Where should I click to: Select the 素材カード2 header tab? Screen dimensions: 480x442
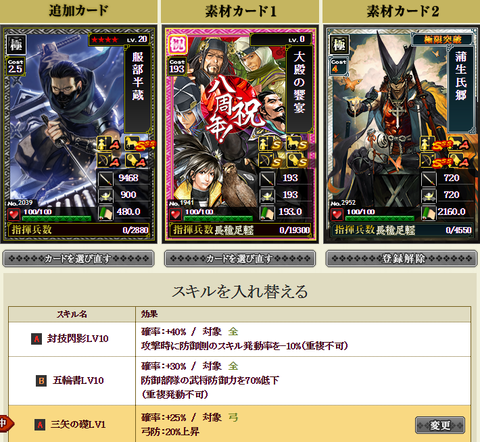402,11
